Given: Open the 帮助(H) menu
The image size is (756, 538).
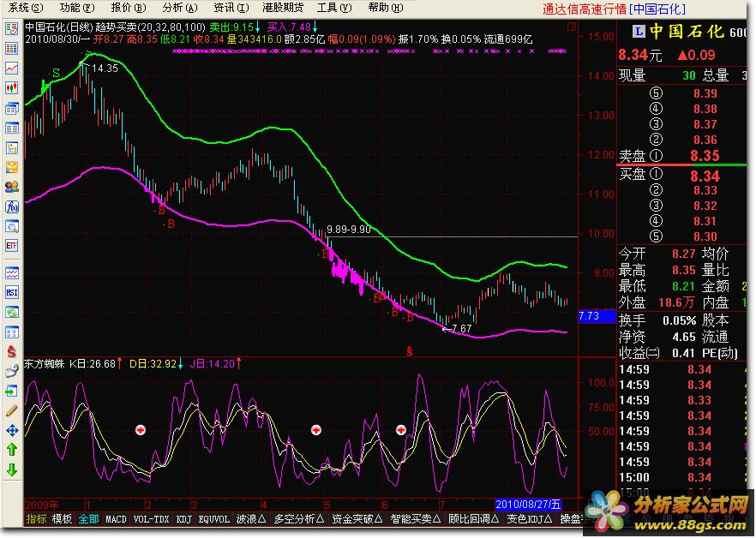Looking at the screenshot, I should (386, 8).
